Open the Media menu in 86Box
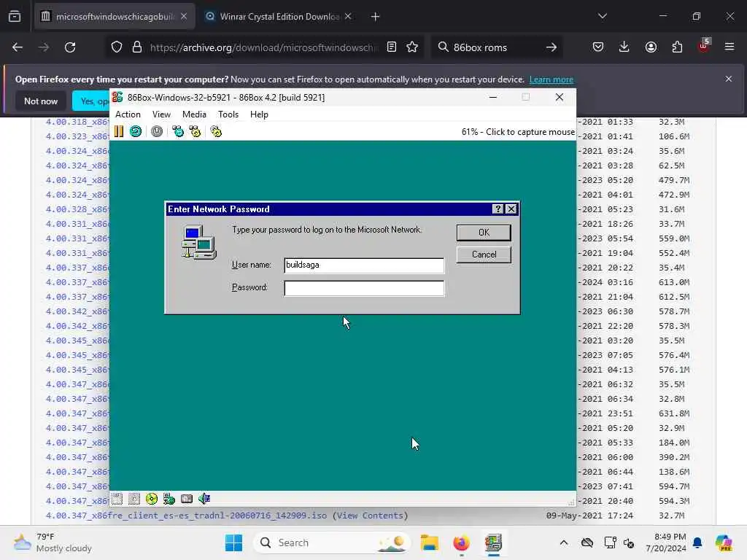747x560 pixels. [x=194, y=114]
